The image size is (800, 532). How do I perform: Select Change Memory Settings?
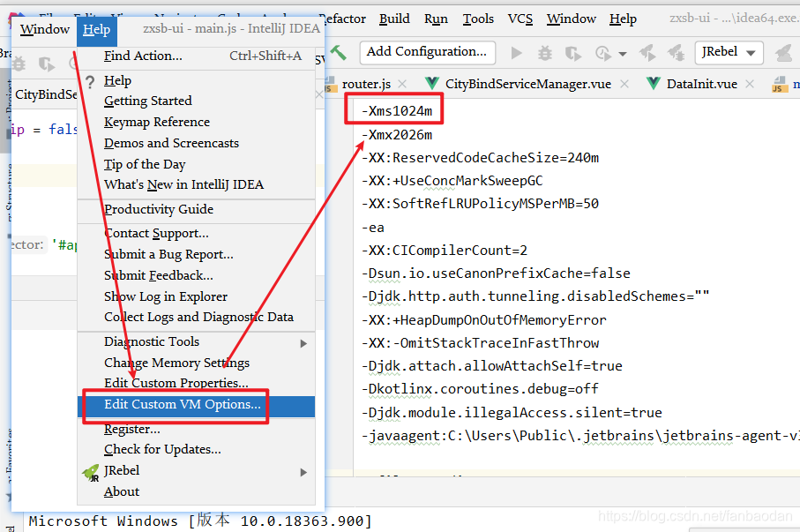pyautogui.click(x=197, y=363)
